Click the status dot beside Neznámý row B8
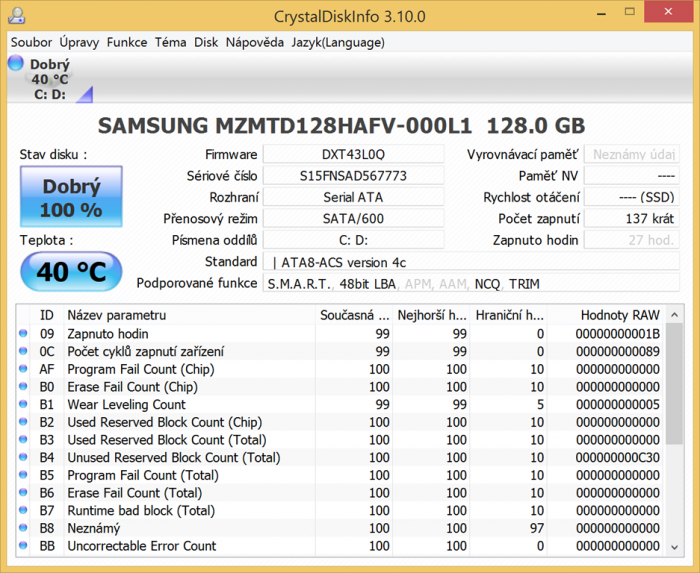Viewport: 700px width, 573px height. click(24, 528)
